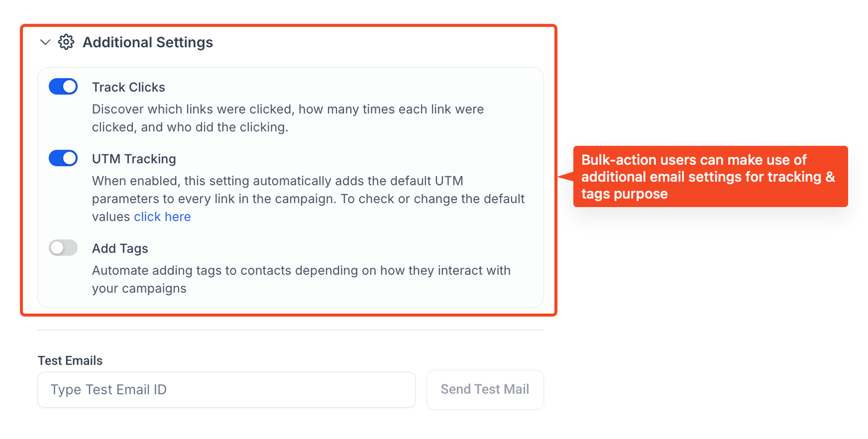Click the red Bulk-action annotation callout
The width and height of the screenshot is (868, 439).
(x=710, y=177)
